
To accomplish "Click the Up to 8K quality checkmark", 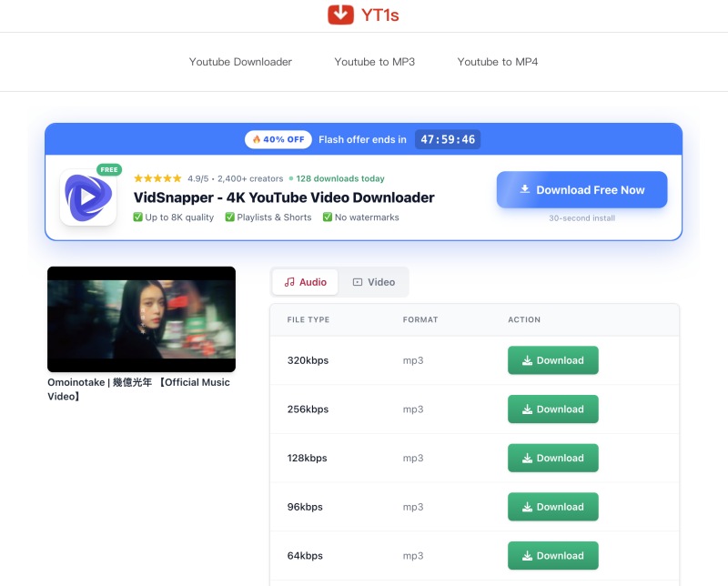I will (138, 217).
